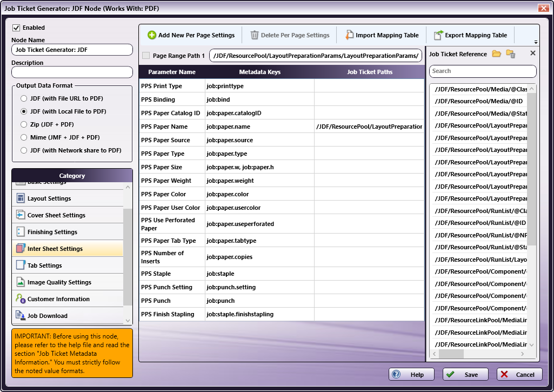Click the Finishing Settings icon

[x=21, y=232]
